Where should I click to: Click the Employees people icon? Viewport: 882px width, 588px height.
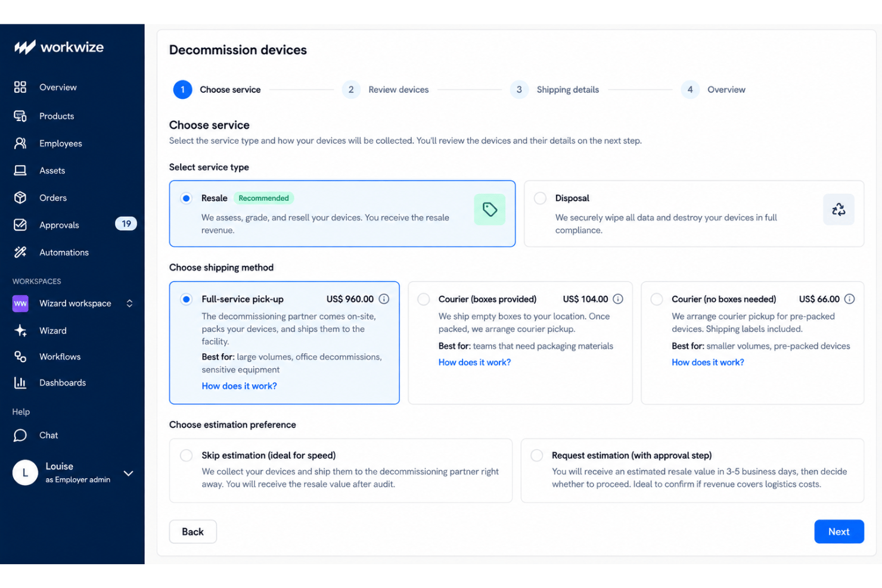click(20, 144)
